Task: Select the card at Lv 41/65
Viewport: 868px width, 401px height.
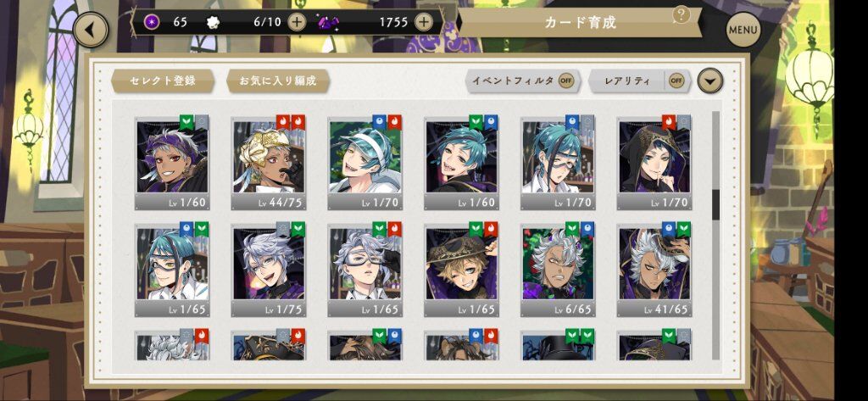Action: (654, 270)
